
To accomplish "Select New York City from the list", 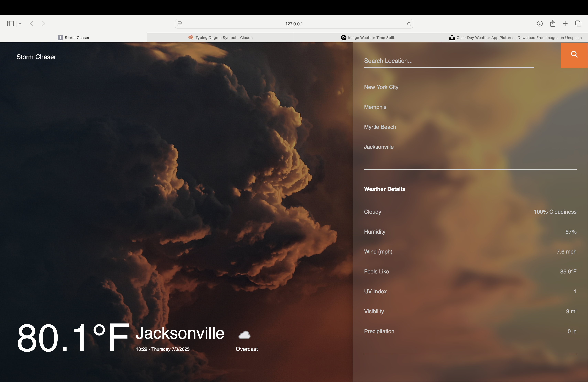I will tap(381, 87).
